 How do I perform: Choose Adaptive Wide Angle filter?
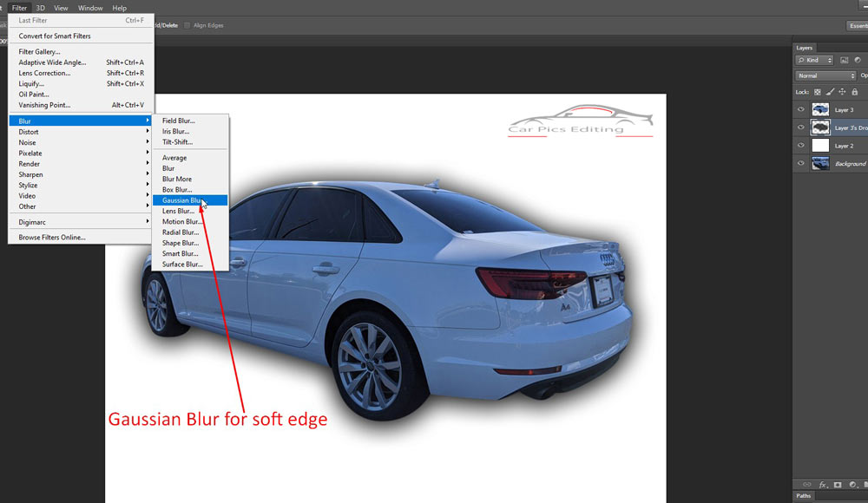80,62
